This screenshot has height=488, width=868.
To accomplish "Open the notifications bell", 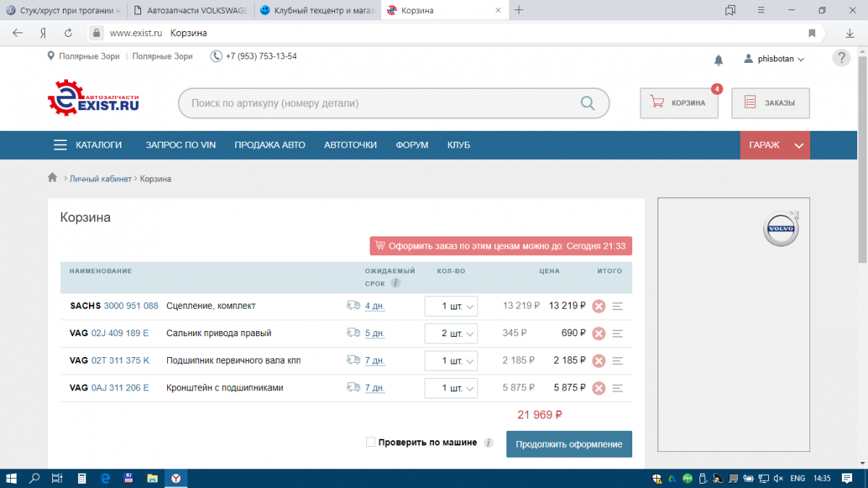I will [x=718, y=59].
